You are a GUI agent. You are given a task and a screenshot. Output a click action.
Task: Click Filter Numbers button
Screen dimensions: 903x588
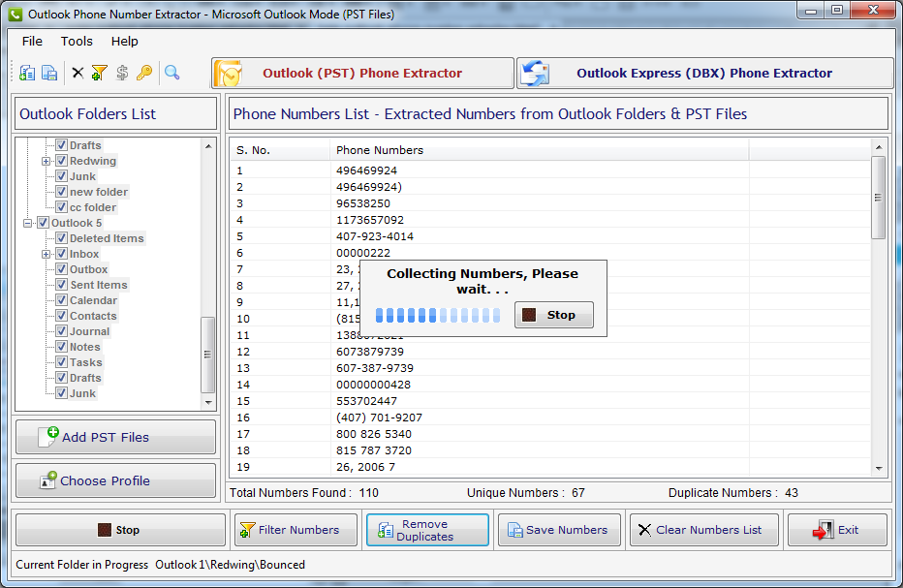click(296, 530)
